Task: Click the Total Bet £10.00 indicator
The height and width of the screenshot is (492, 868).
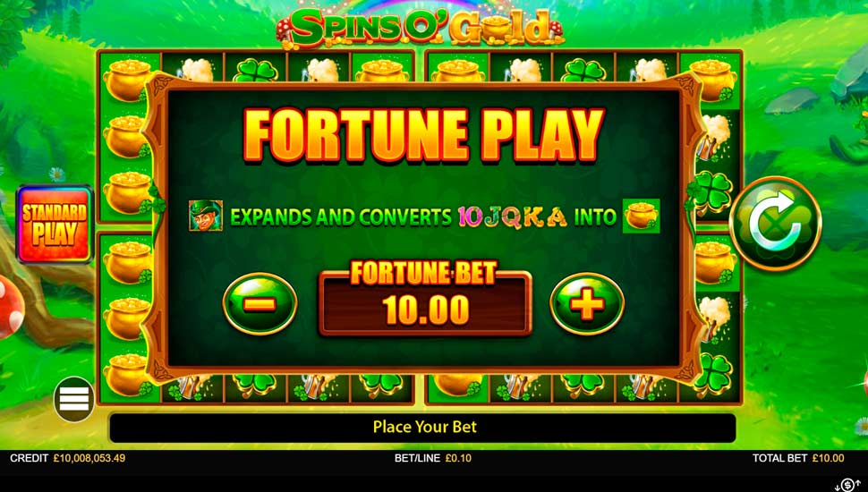Action: [798, 458]
